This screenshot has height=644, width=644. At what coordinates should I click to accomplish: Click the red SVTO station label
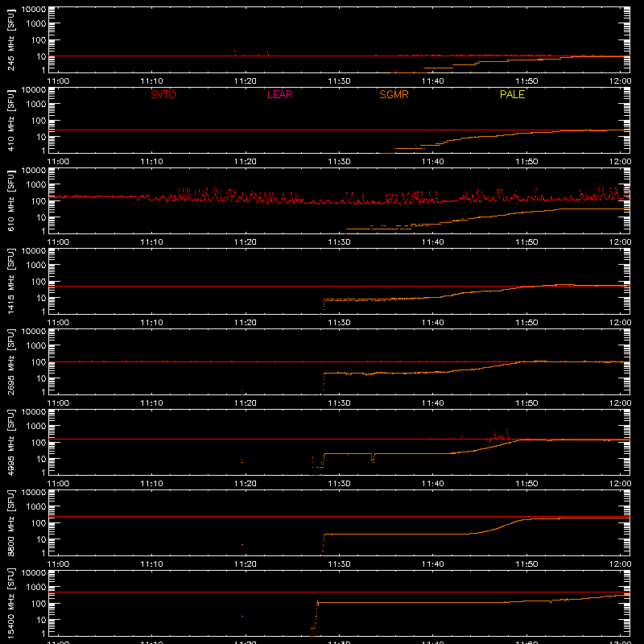coord(163,94)
